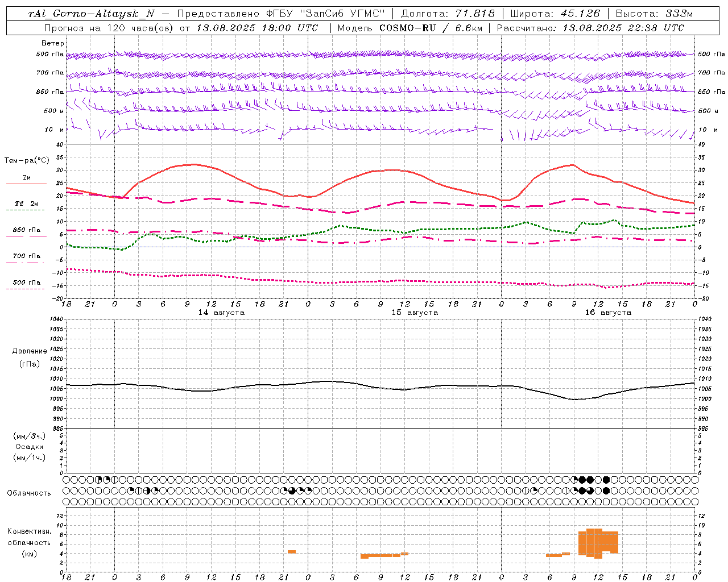Image resolution: width=728 pixels, height=582 pixels.
Task: Click the Конвективн. облачность (км) heading
Action: point(30,542)
